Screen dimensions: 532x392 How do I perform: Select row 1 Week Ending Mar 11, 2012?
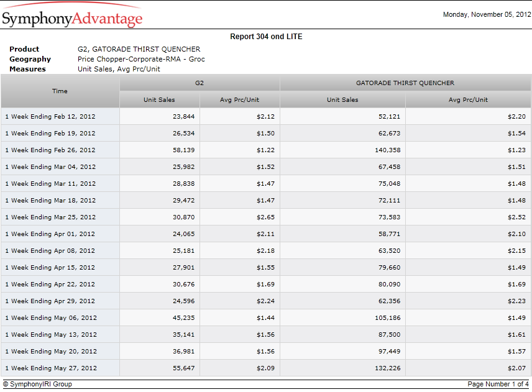pyautogui.click(x=266, y=183)
